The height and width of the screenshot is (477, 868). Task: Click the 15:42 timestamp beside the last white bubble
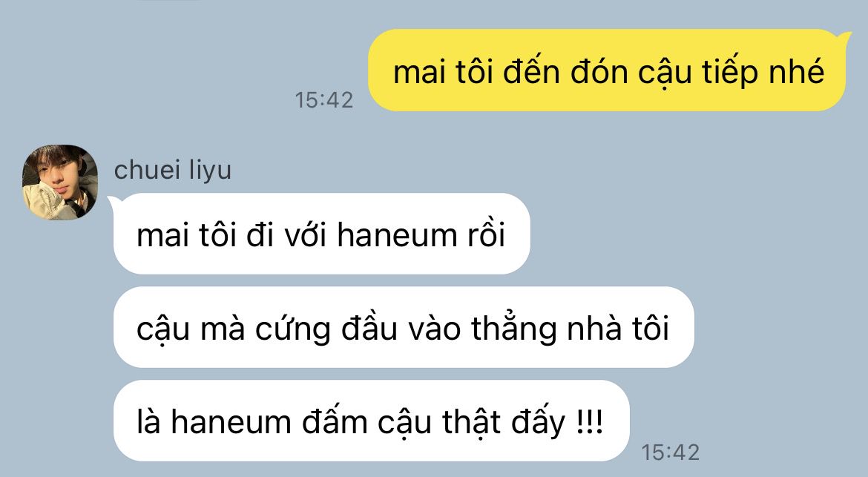tap(671, 452)
